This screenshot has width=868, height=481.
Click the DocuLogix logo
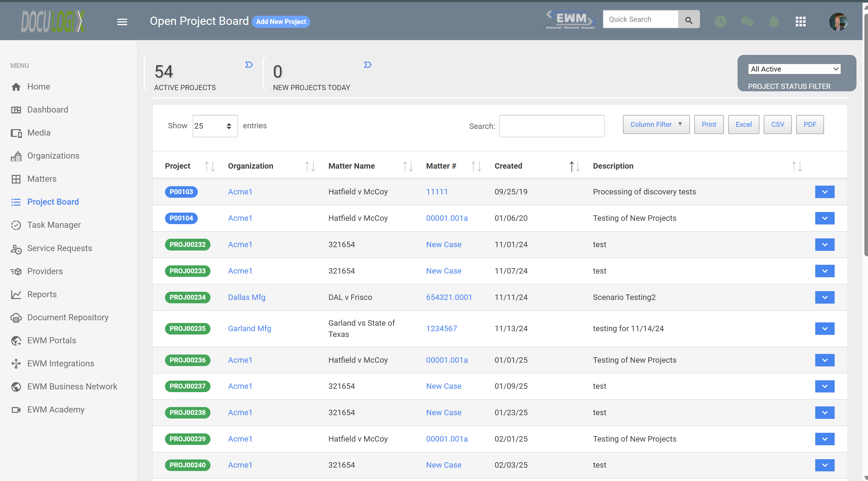(52, 22)
